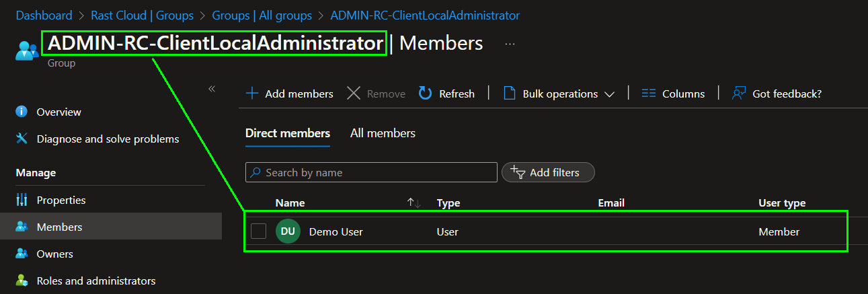
Task: Click the Add filters button
Action: [548, 172]
